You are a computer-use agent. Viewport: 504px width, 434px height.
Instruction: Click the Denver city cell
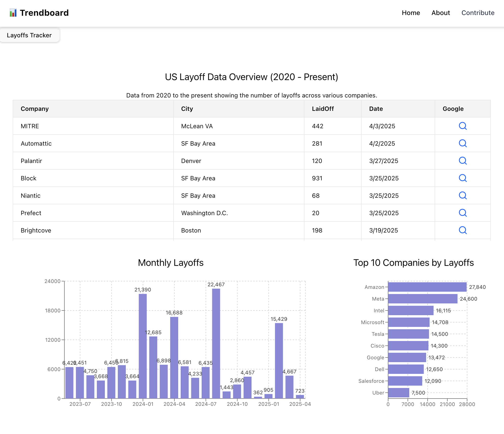(239, 161)
